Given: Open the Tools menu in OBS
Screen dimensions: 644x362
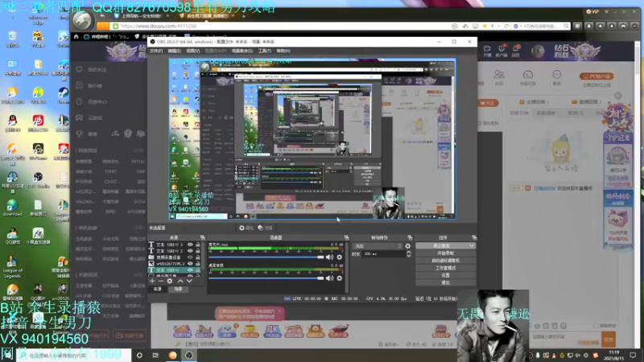Looking at the screenshot, I should click(x=265, y=51).
